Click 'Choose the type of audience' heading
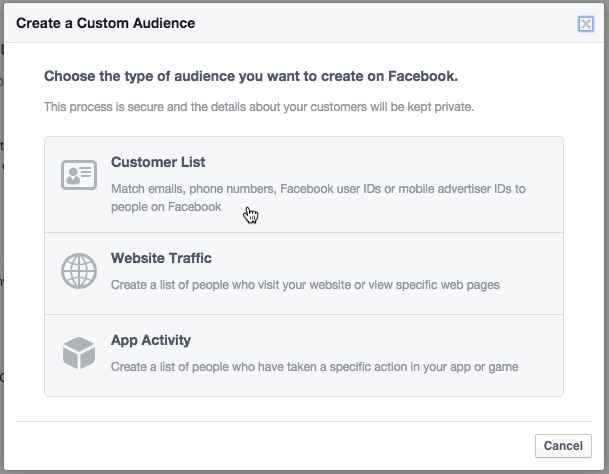 tap(251, 76)
